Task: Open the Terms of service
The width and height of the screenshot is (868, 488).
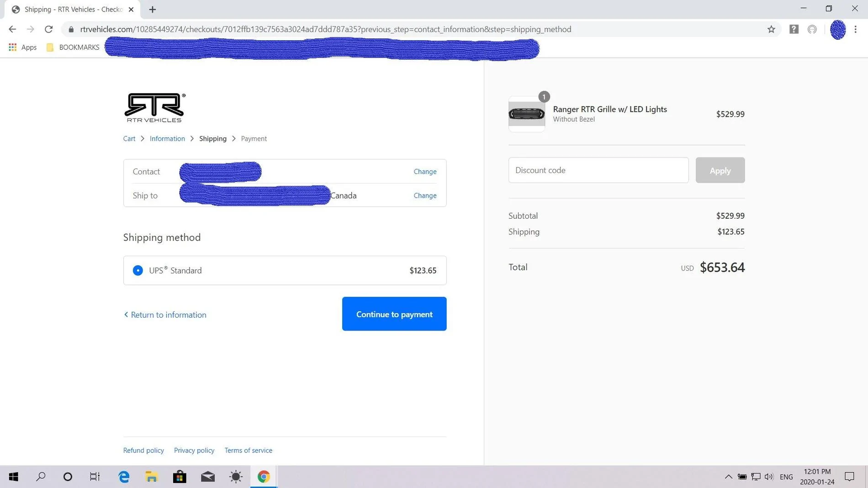Action: [x=249, y=450]
